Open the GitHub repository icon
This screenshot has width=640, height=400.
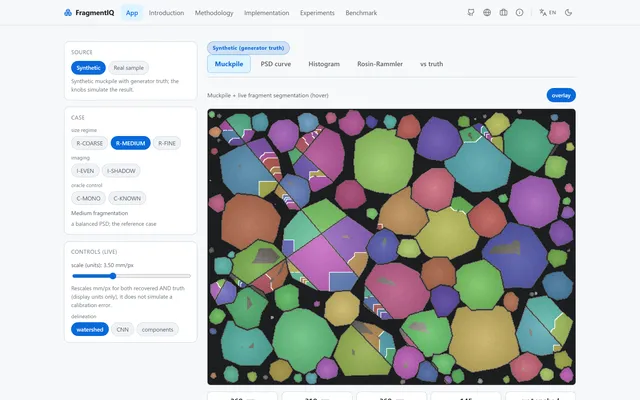coord(471,13)
